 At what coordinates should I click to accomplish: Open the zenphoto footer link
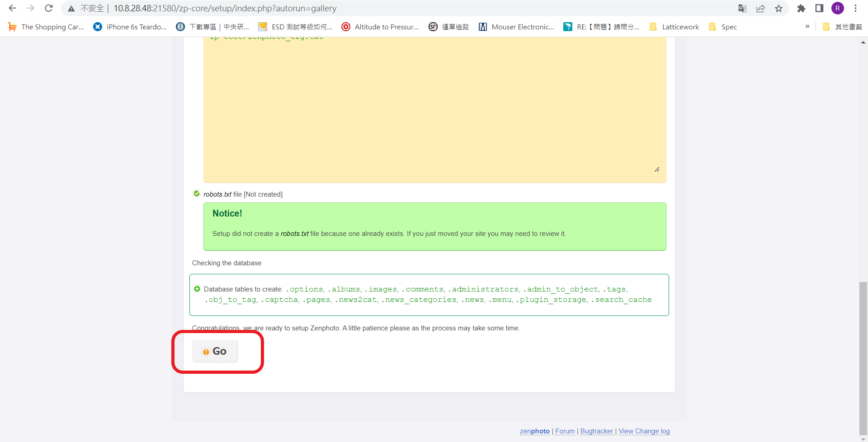click(535, 431)
